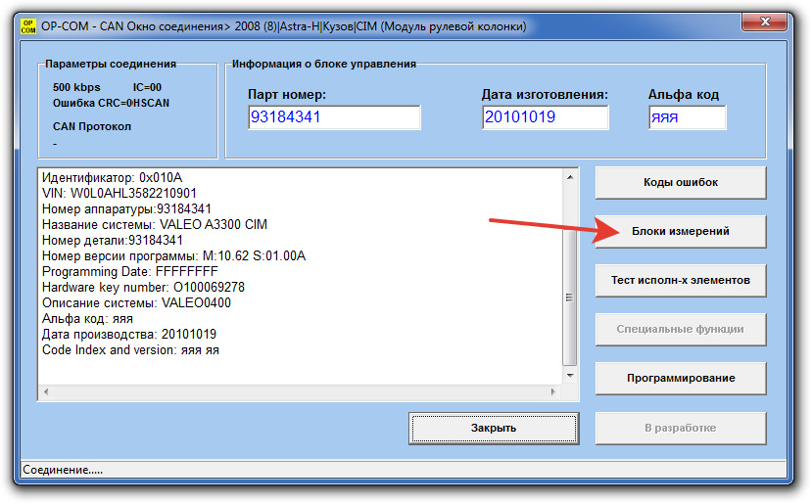
Task: Select the 'Номер аппаратуры:93184341' line
Action: 126,209
